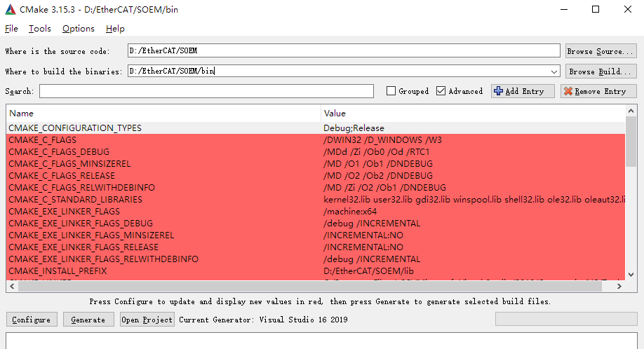Focus the source code path field
The height and width of the screenshot is (349, 644).
tap(344, 51)
